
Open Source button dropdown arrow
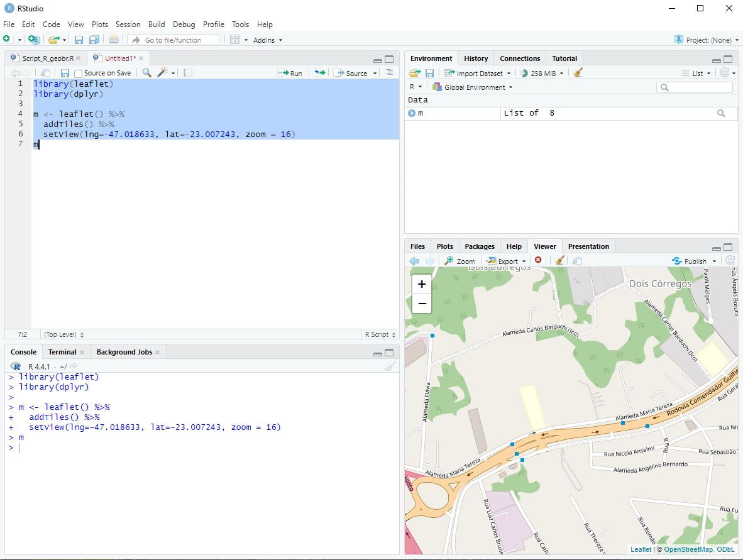coord(375,74)
